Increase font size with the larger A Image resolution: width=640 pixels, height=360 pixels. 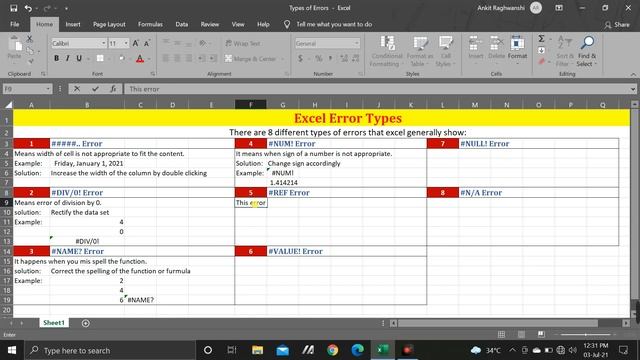[136, 43]
